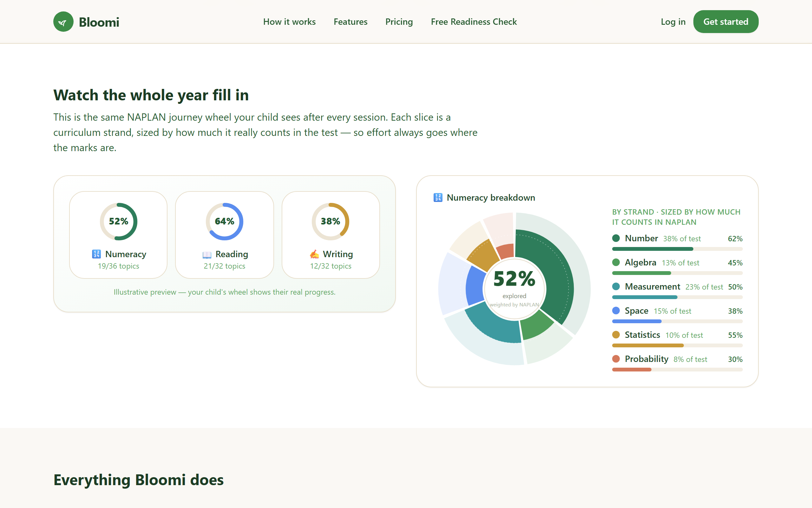Click the Measurement strand progress bar
Image resolution: width=812 pixels, height=508 pixels.
[677, 297]
